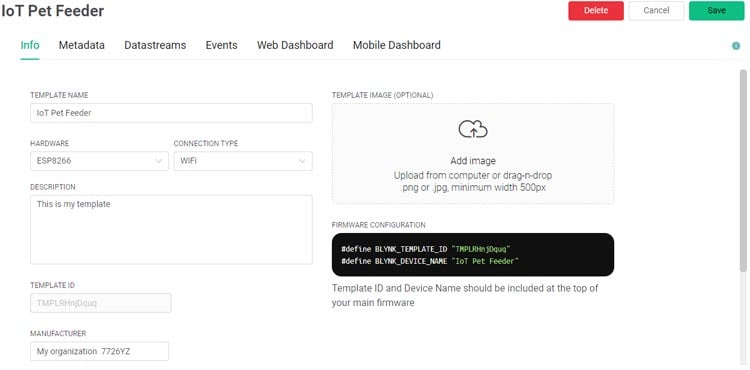
Task: Open the Connection Type WiFi dropdown
Action: point(243,161)
